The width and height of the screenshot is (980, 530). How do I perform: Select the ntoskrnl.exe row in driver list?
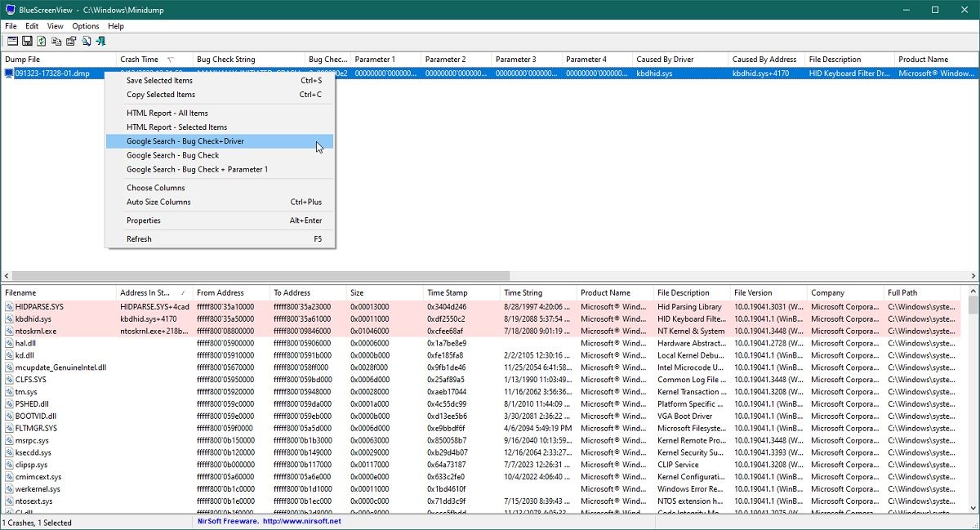(36, 332)
